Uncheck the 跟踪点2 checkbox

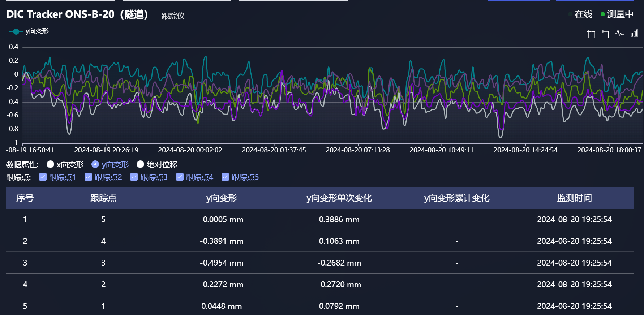[88, 177]
